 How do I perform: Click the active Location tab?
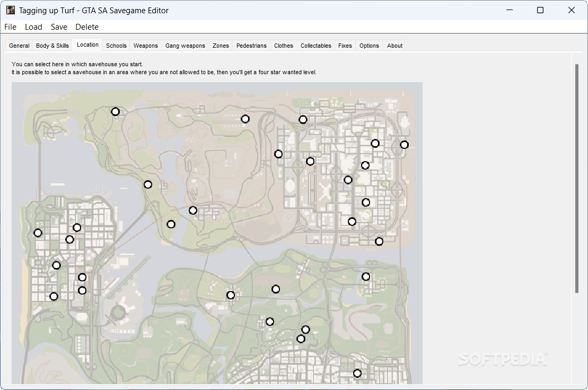coord(87,45)
